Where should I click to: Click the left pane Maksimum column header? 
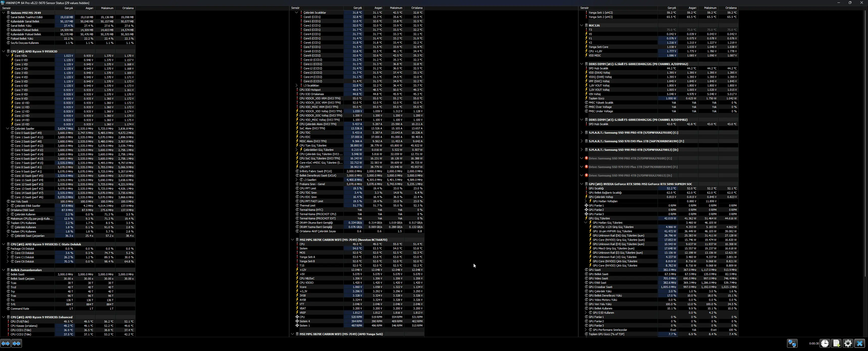(x=105, y=8)
